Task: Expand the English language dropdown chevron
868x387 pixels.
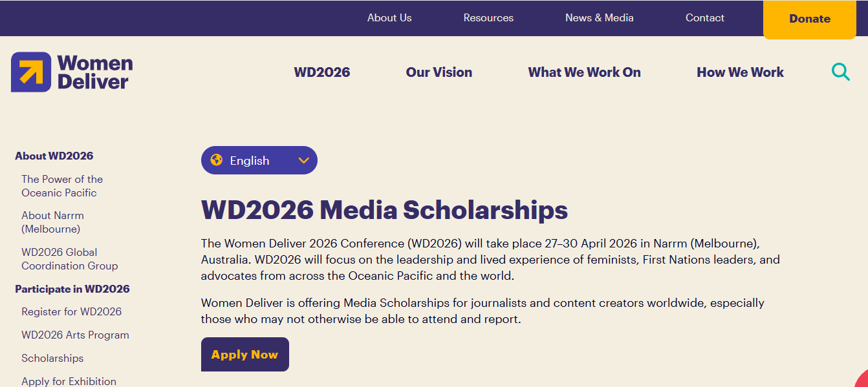Action: pos(304,160)
